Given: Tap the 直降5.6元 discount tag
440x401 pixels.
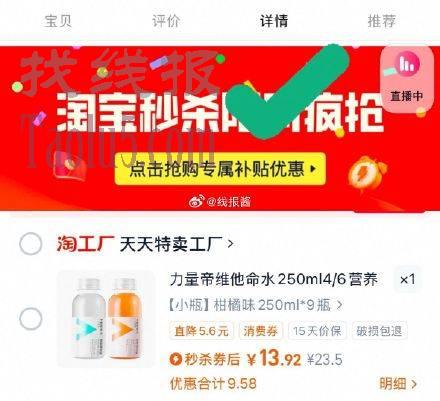Looking at the screenshot, I should [x=201, y=331].
